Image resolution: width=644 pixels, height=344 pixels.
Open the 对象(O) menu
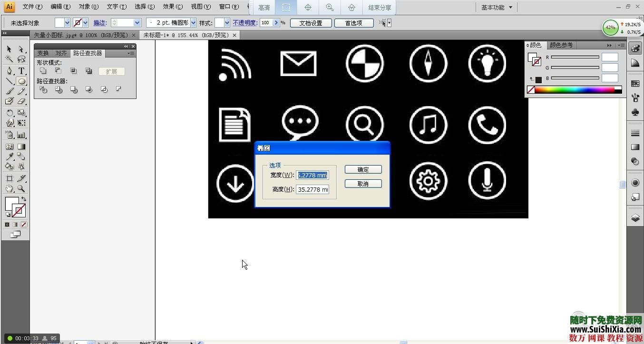pos(88,7)
